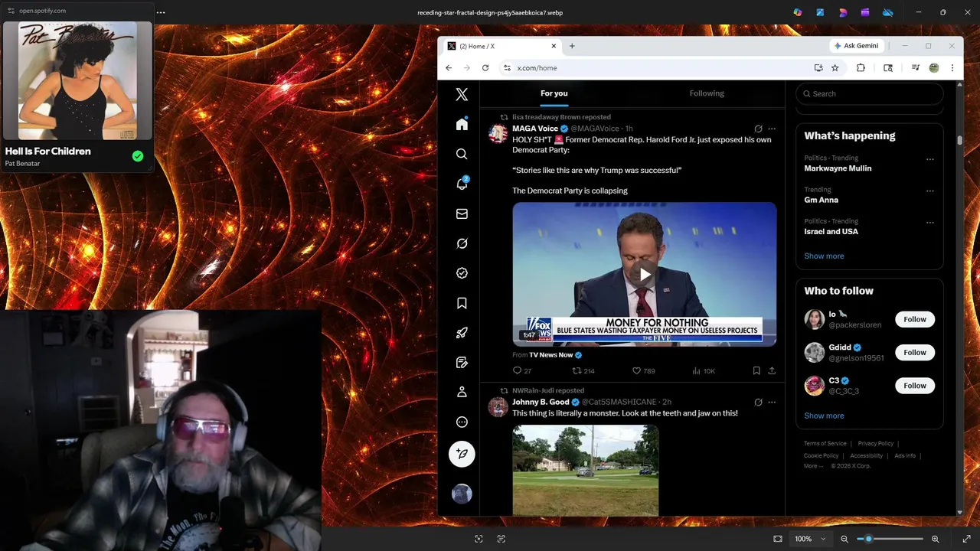Click the browser back arrow
This screenshot has width=980, height=551.
point(449,68)
